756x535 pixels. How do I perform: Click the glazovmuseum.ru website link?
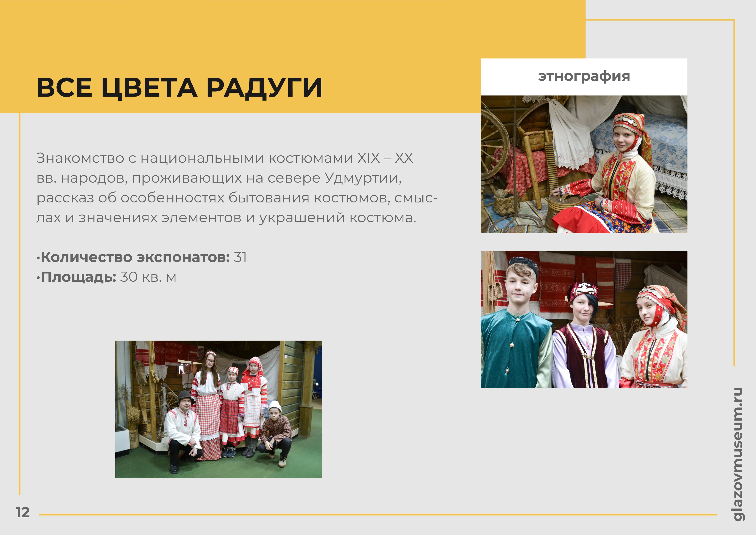pyautogui.click(x=739, y=454)
